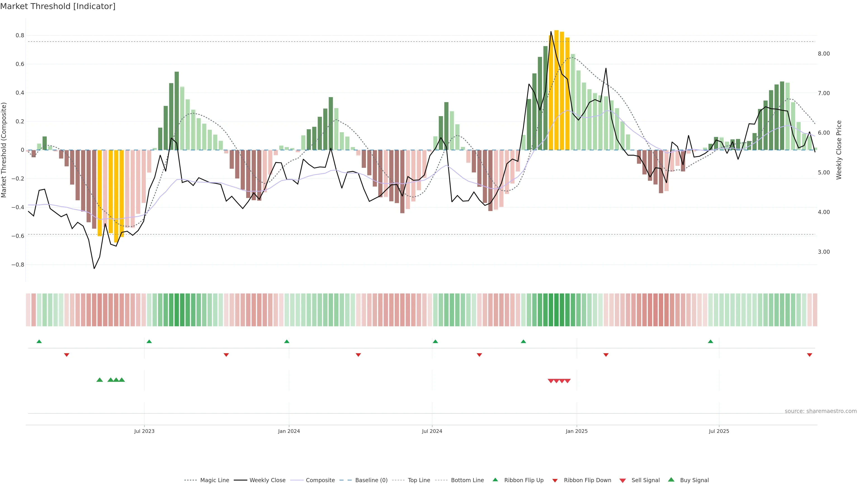
Task: Select the ribbon flip up marker before Jul 2025
Action: pyautogui.click(x=711, y=342)
